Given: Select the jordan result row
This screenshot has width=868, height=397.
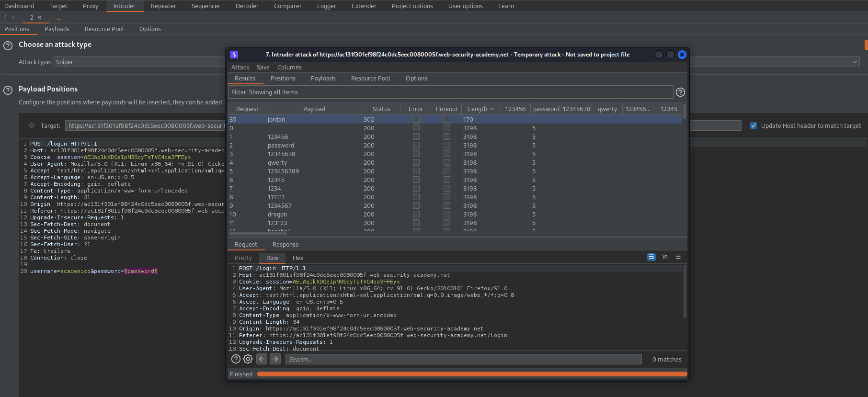Looking at the screenshot, I should coord(455,119).
